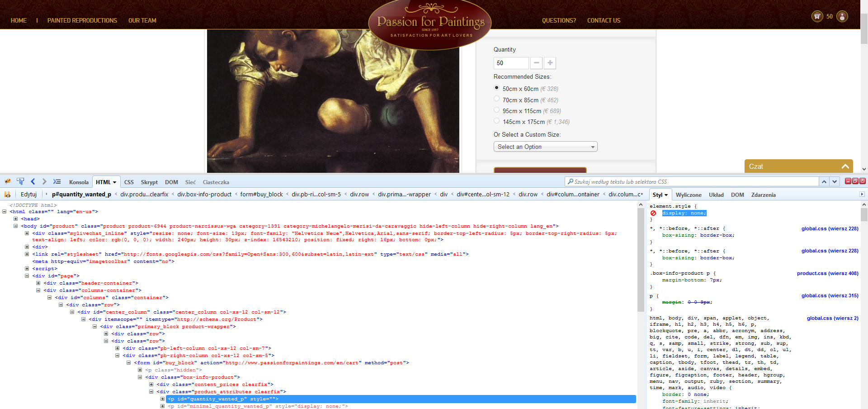Open the Zdarzenia side tab

[x=764, y=195]
